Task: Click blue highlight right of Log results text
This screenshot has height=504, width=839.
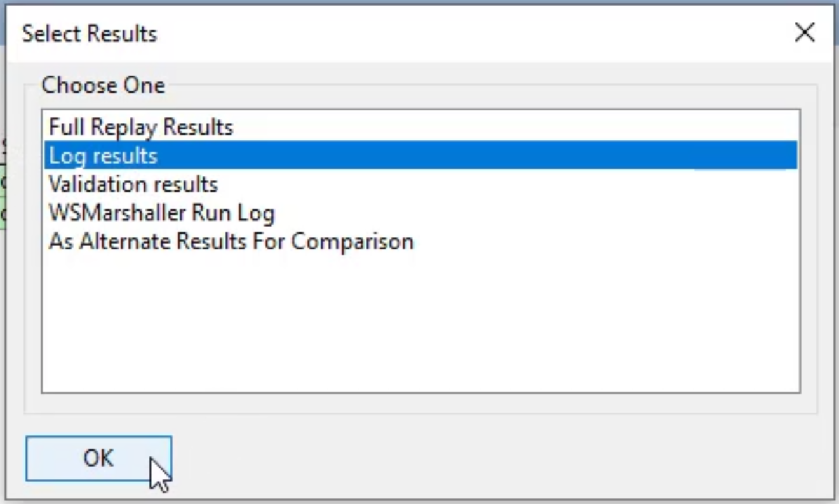Action: [x=476, y=156]
